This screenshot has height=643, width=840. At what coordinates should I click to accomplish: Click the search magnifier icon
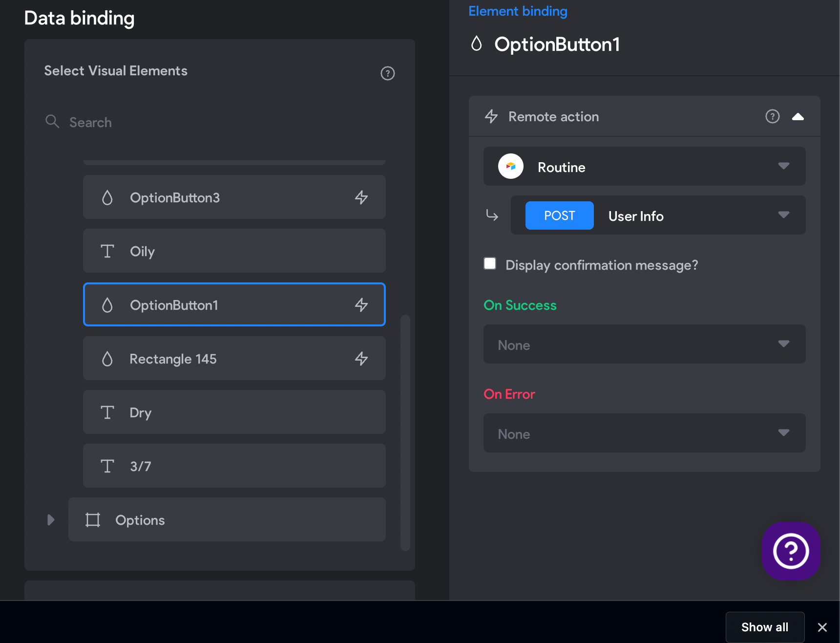(52, 122)
